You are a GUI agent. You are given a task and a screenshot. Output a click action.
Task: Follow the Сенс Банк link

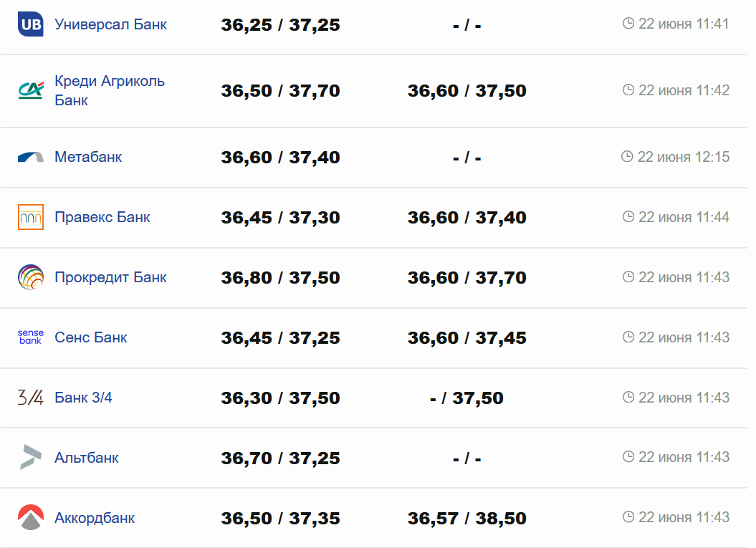point(91,337)
